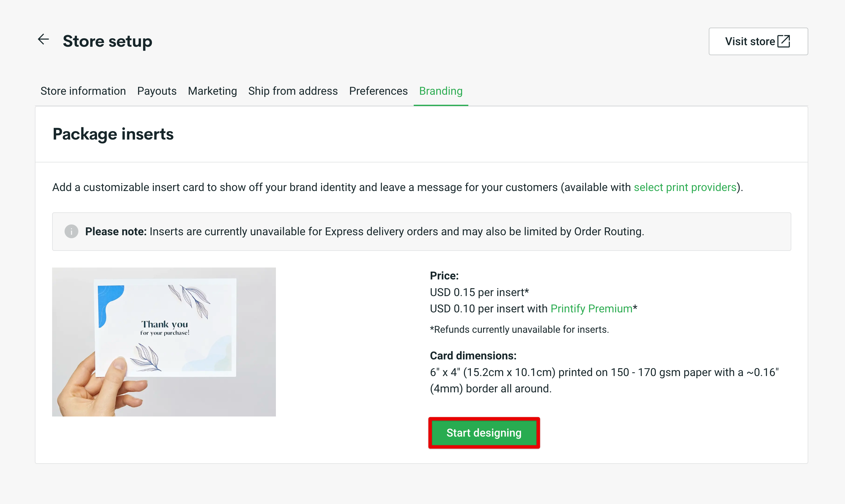
Task: Click the Card dimensions label
Action: 473,356
